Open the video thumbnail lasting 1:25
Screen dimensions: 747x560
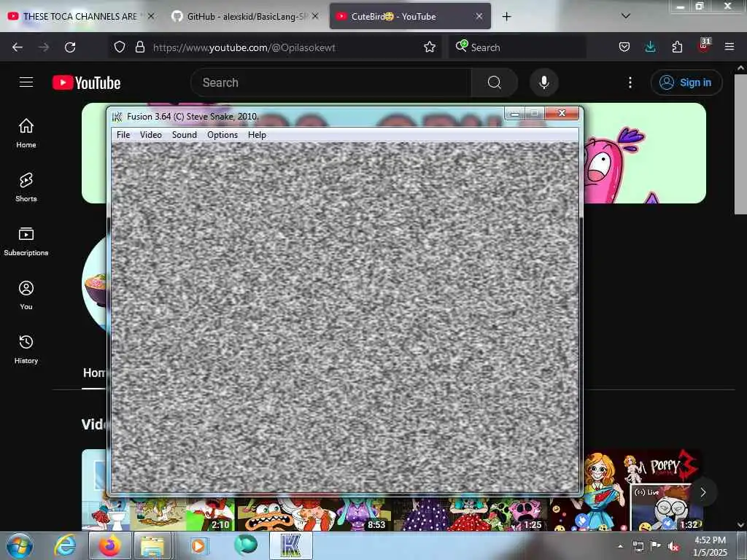coord(471,514)
